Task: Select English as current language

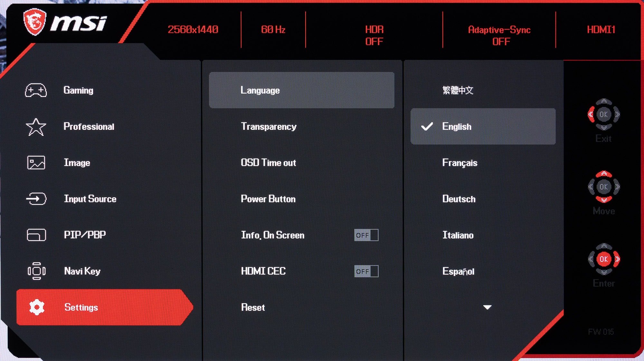Action: tap(482, 127)
